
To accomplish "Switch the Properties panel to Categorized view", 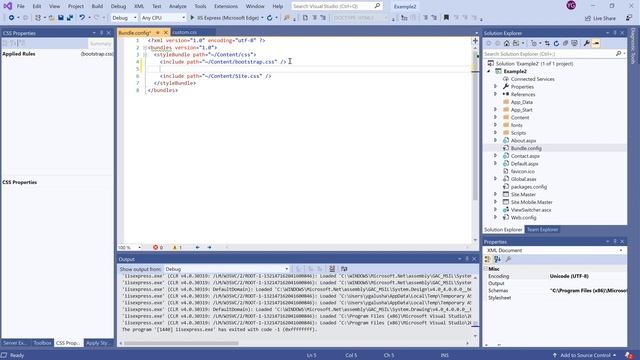I will [487, 260].
